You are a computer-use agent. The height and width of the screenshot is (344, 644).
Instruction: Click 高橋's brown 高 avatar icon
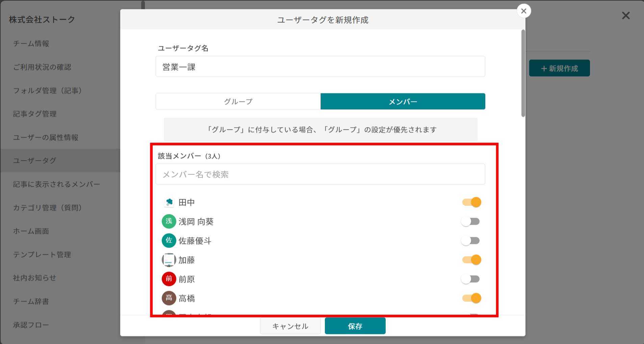click(169, 298)
